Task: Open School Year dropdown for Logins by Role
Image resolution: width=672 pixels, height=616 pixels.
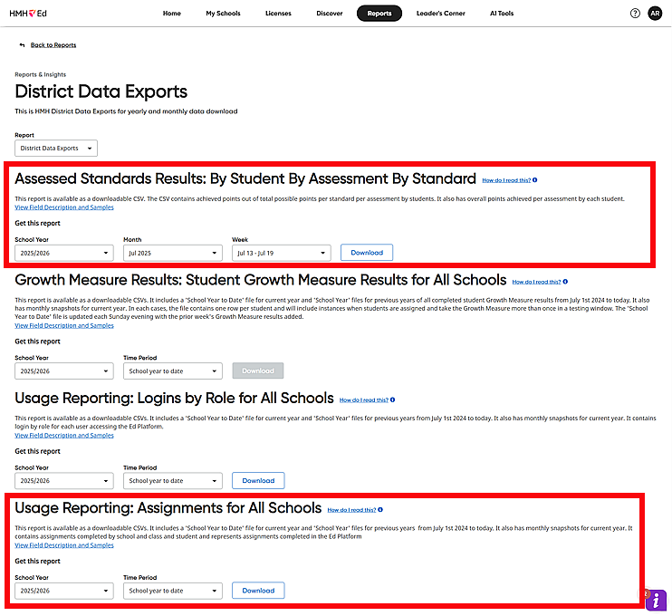Action: pyautogui.click(x=64, y=481)
